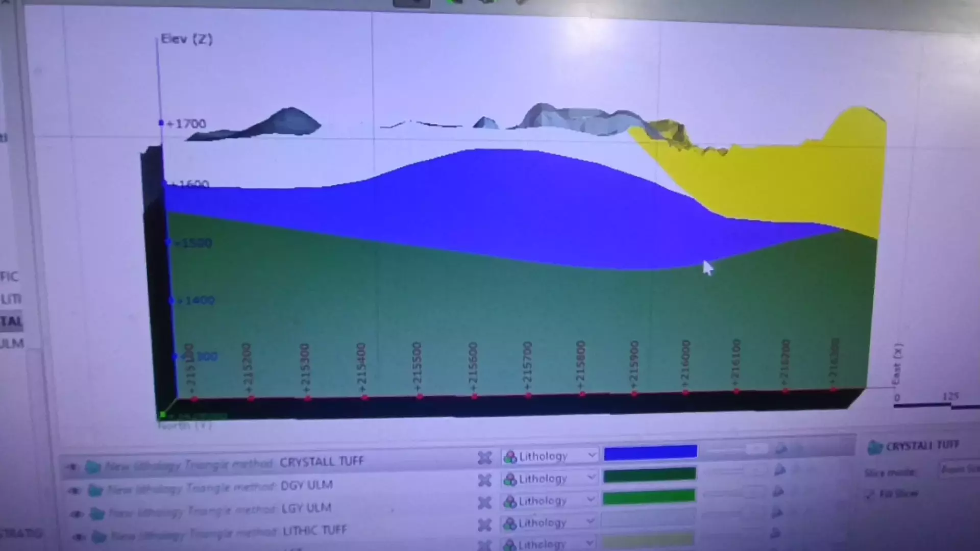This screenshot has width=980, height=551.
Task: Click the CRYSTALL TUFF title in properties panel
Action: point(922,445)
